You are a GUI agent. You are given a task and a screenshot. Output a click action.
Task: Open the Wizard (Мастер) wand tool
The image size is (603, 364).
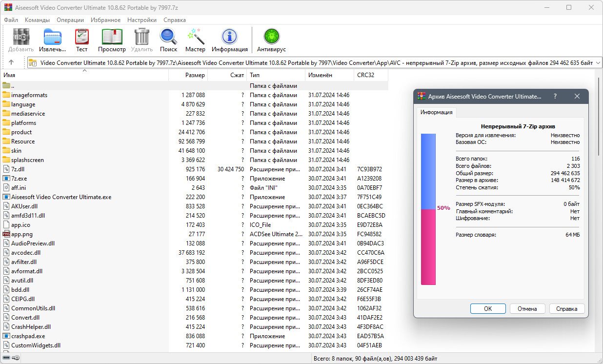click(x=195, y=40)
